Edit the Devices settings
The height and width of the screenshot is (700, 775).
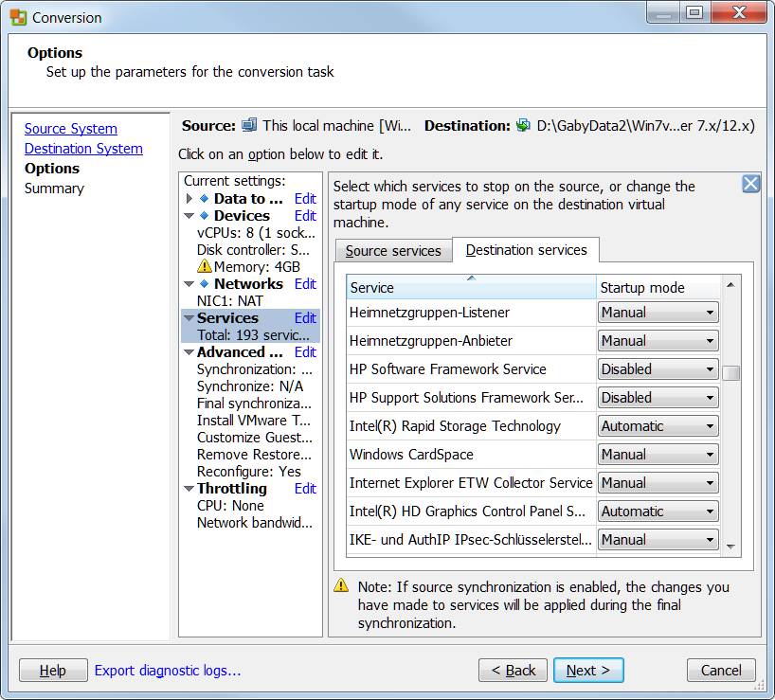tap(305, 215)
